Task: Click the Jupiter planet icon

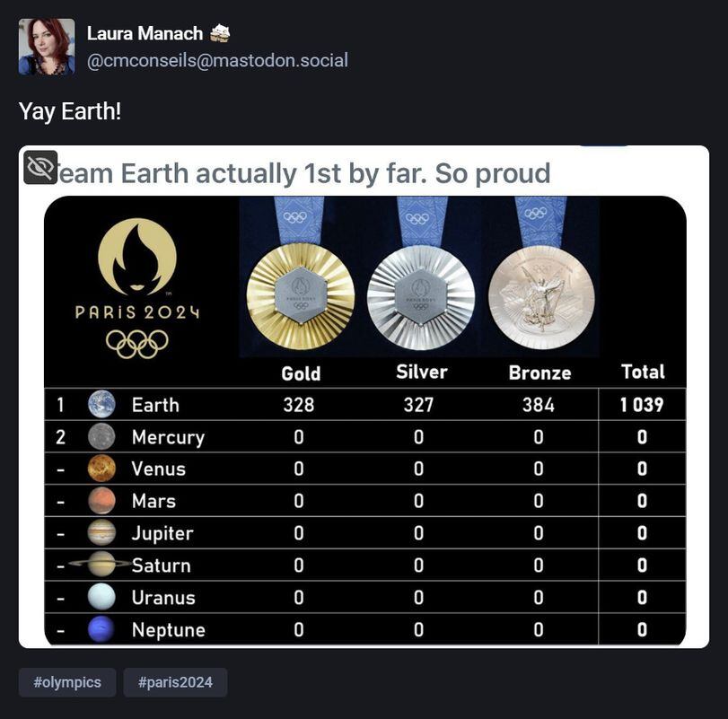Action: click(x=101, y=532)
